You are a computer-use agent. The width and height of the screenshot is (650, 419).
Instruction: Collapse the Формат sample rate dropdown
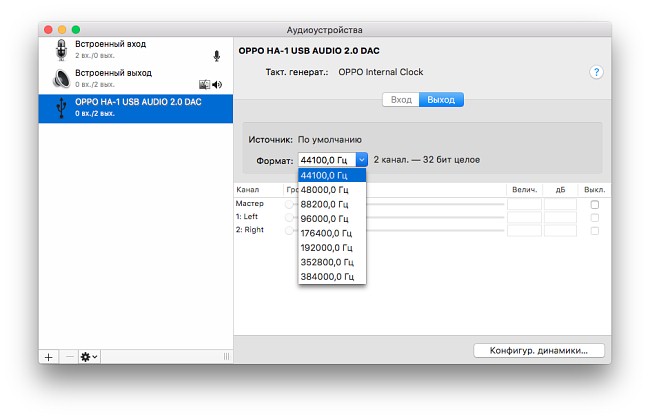tap(362, 159)
